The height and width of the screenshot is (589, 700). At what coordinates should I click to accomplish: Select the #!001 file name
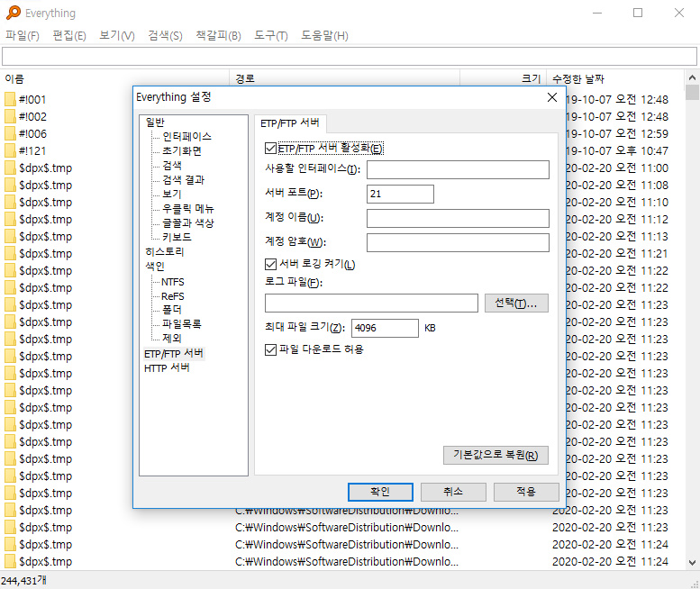click(x=32, y=99)
